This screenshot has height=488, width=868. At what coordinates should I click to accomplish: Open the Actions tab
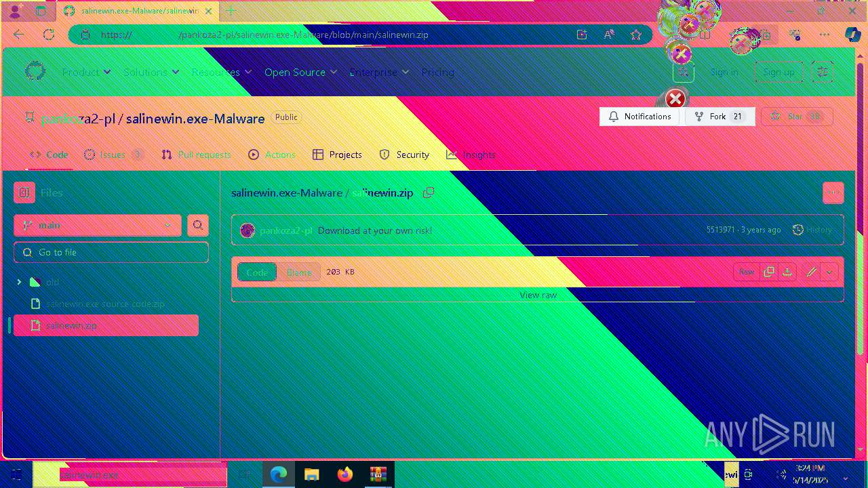point(272,155)
